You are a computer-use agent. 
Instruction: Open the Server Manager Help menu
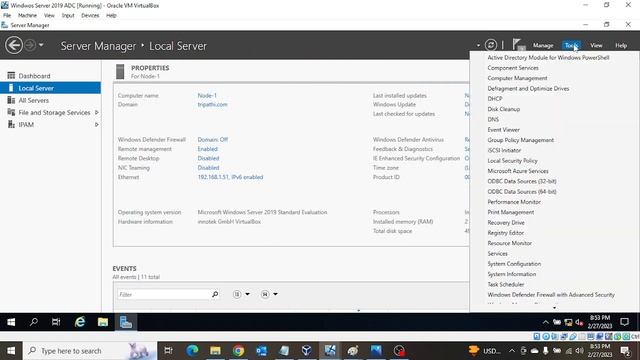click(621, 45)
